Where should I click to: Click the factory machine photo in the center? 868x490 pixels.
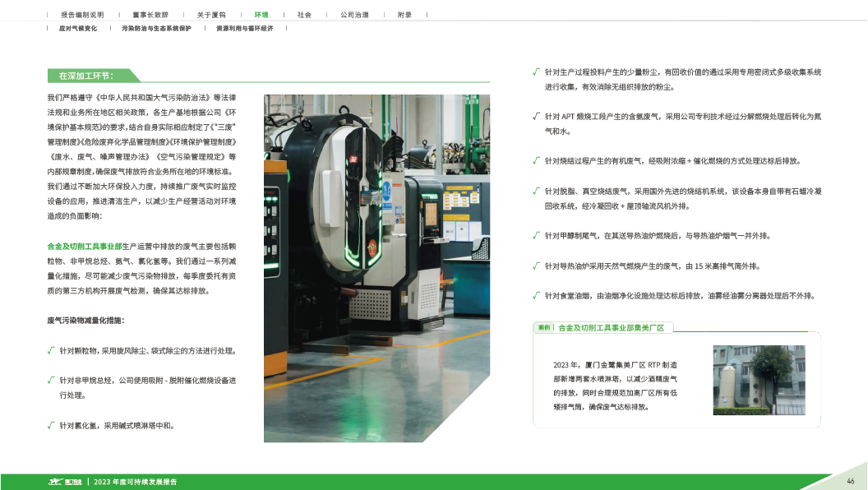tap(376, 268)
